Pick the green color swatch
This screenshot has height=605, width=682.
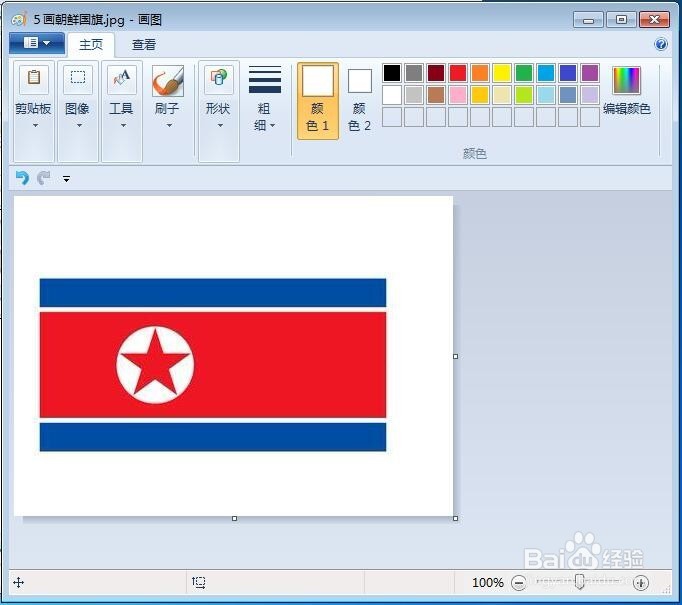[524, 73]
